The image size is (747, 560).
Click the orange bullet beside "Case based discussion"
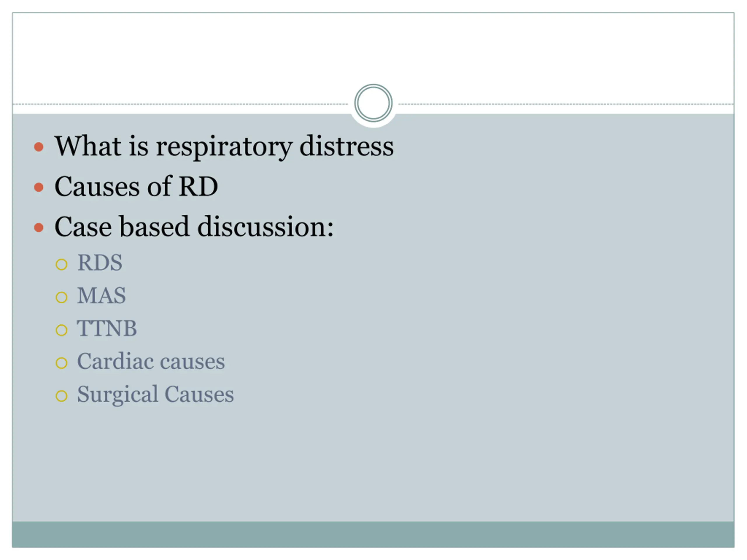tap(39, 227)
